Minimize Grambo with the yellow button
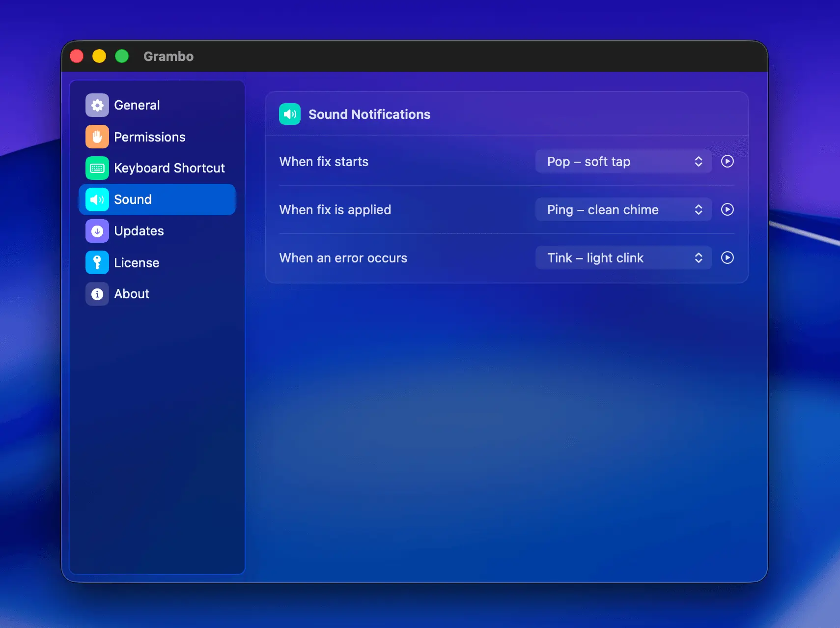Screen dimensions: 840x628 coord(99,56)
